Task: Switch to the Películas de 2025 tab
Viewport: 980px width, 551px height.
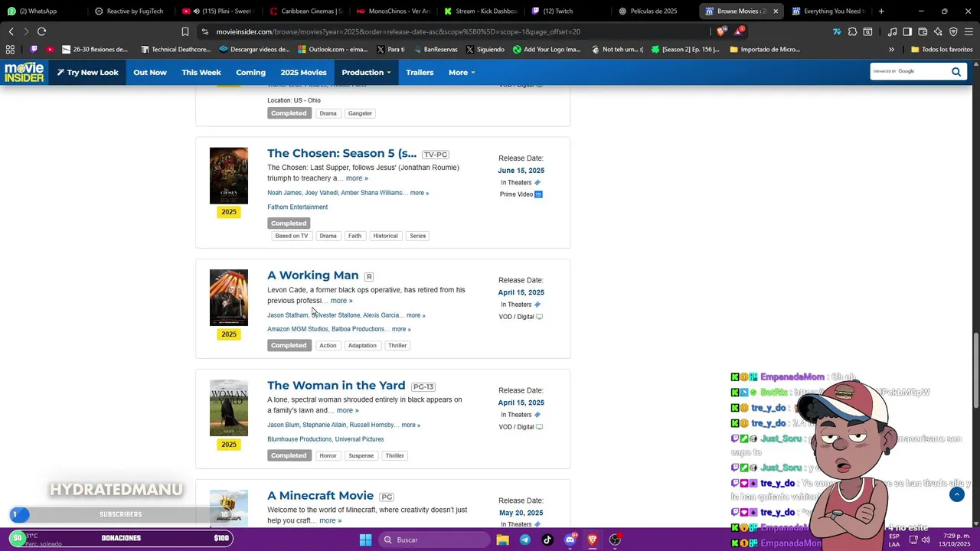Action: tap(655, 11)
